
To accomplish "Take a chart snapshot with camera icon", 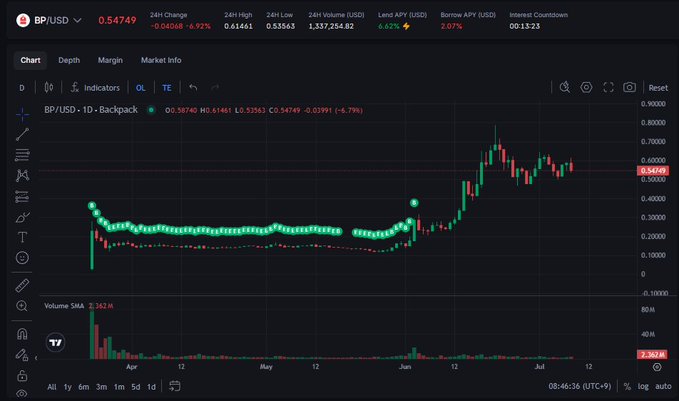I will (x=630, y=87).
